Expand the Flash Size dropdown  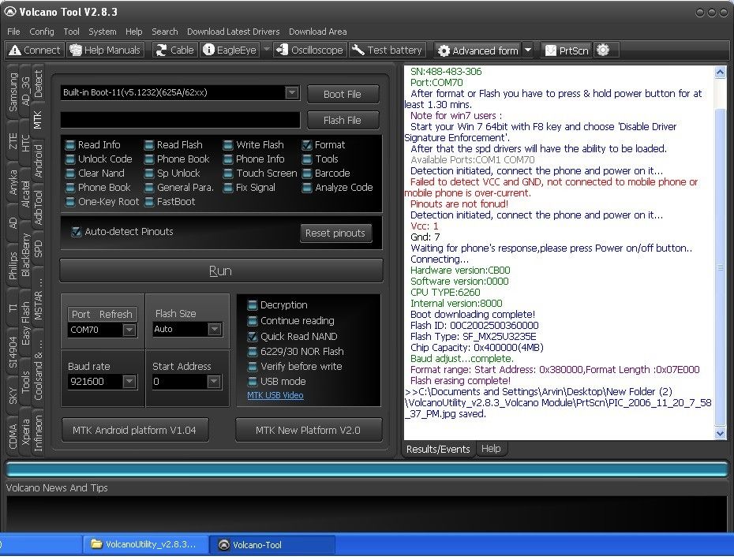(x=213, y=330)
